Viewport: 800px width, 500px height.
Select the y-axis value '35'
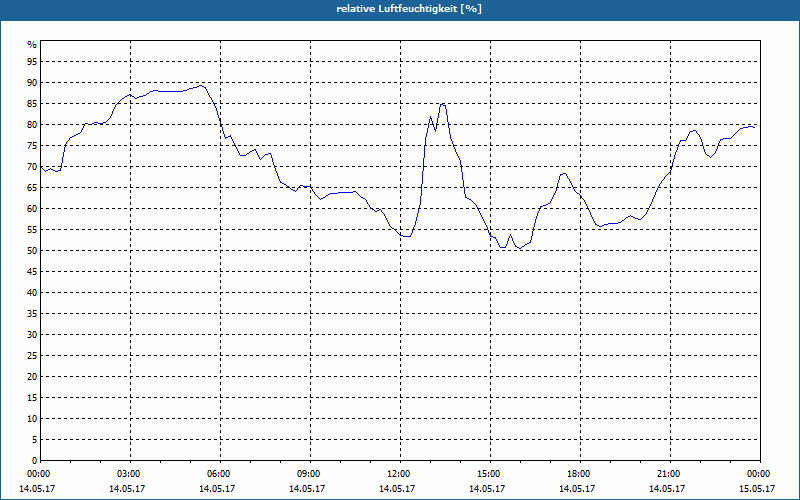(32, 314)
